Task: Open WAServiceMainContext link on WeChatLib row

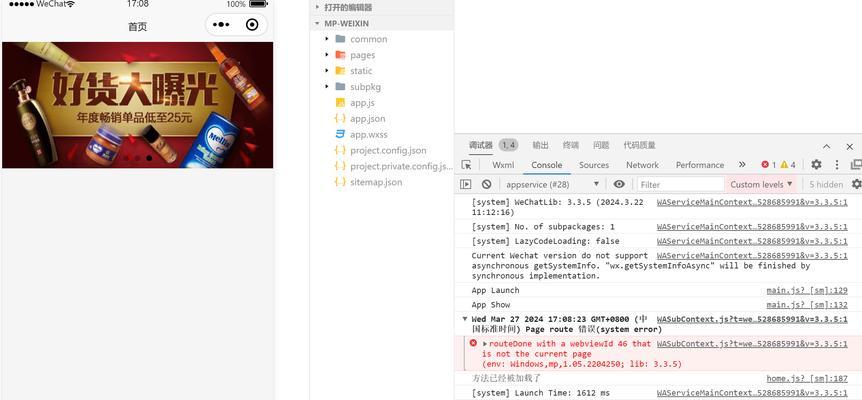Action: (x=752, y=202)
